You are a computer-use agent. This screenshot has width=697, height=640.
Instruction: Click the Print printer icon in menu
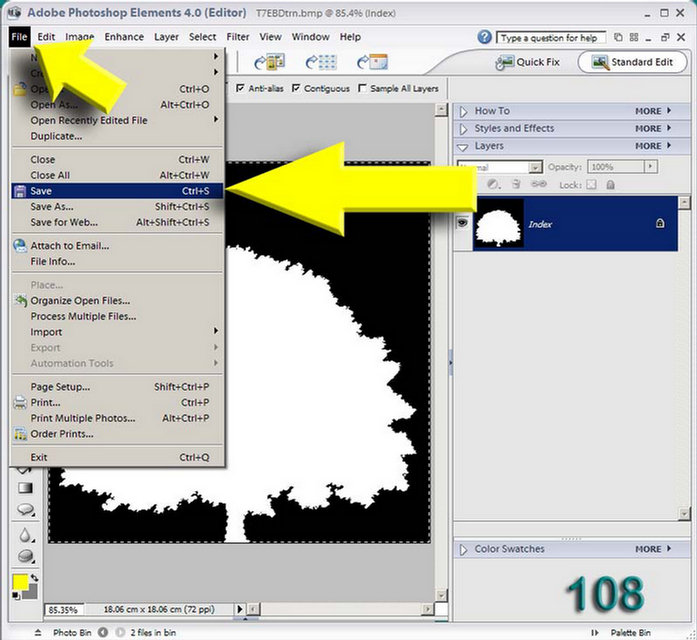pyautogui.click(x=20, y=402)
